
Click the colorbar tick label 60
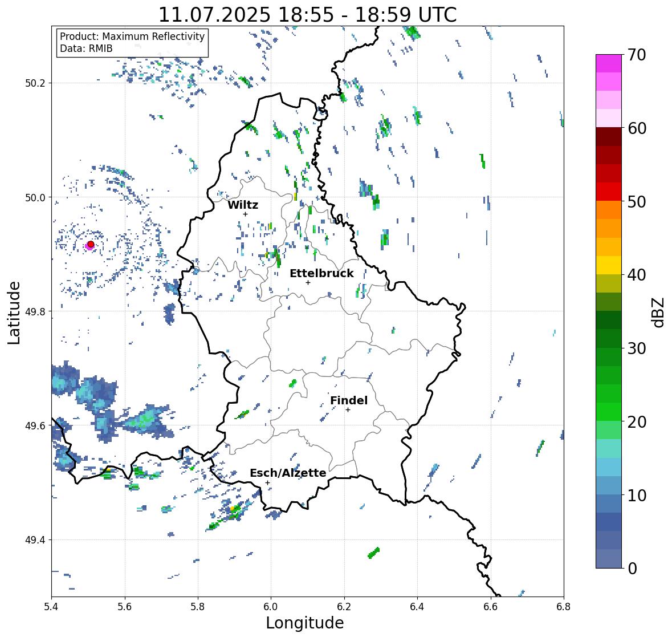637,128
